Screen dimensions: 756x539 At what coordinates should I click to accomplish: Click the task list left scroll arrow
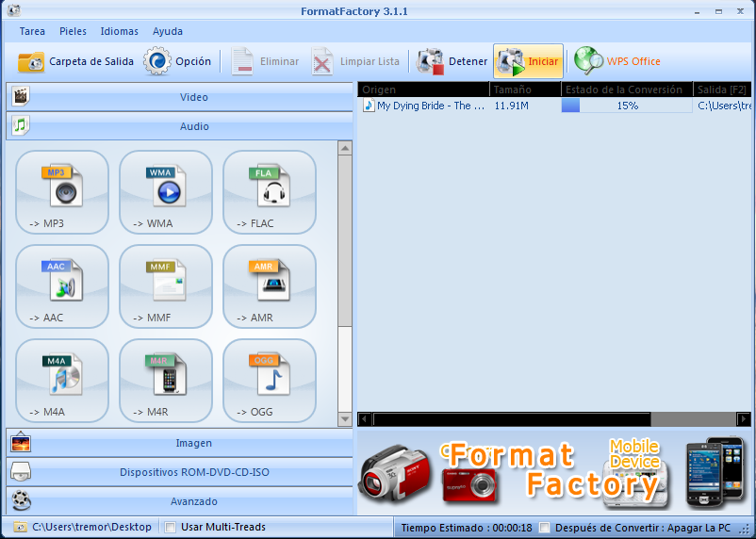365,419
